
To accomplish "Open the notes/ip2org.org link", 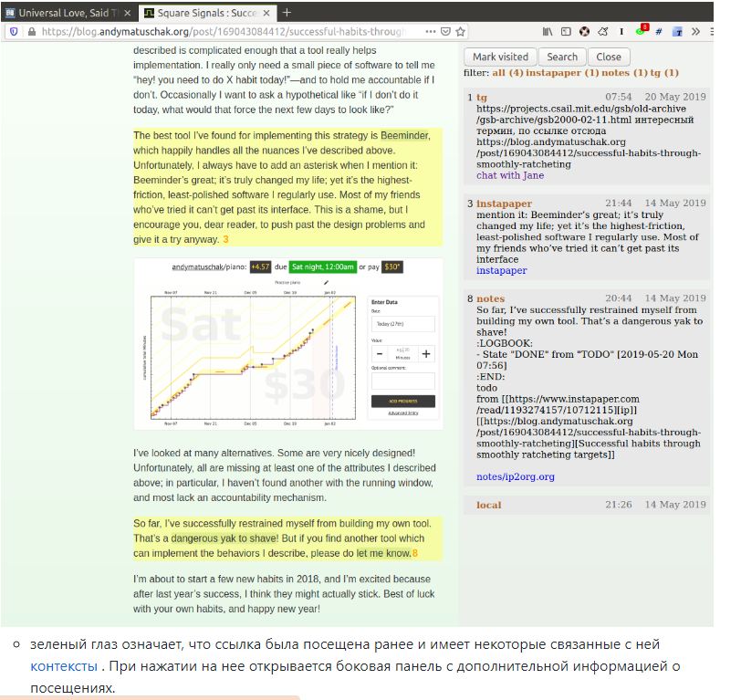I will 516,476.
